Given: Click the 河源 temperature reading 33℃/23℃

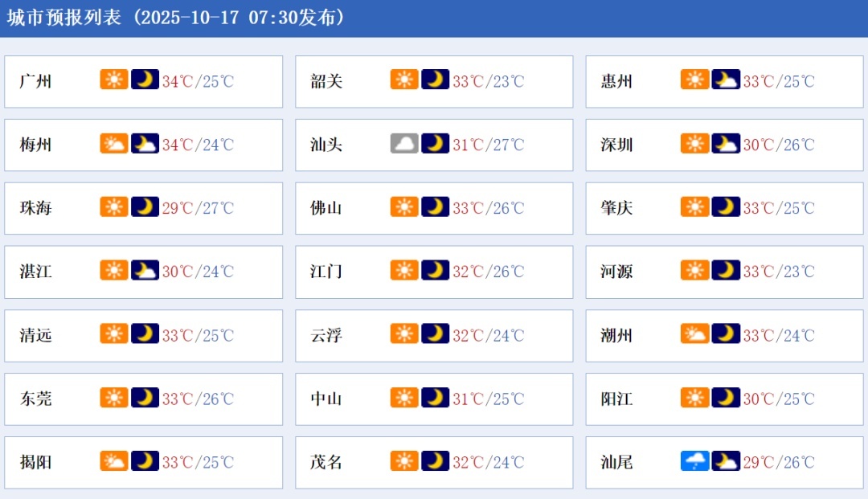Looking at the screenshot, I should (778, 271).
